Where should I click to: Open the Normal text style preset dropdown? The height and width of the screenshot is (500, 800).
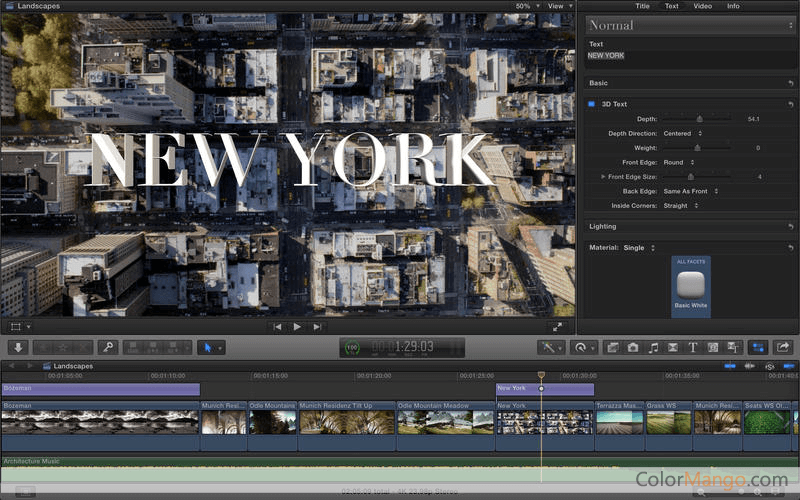click(689, 25)
